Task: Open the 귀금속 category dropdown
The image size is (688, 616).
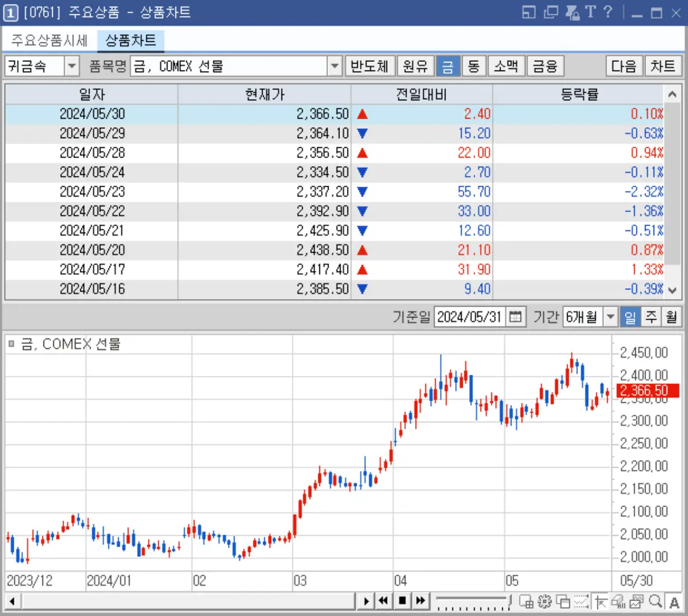Action: click(x=72, y=66)
